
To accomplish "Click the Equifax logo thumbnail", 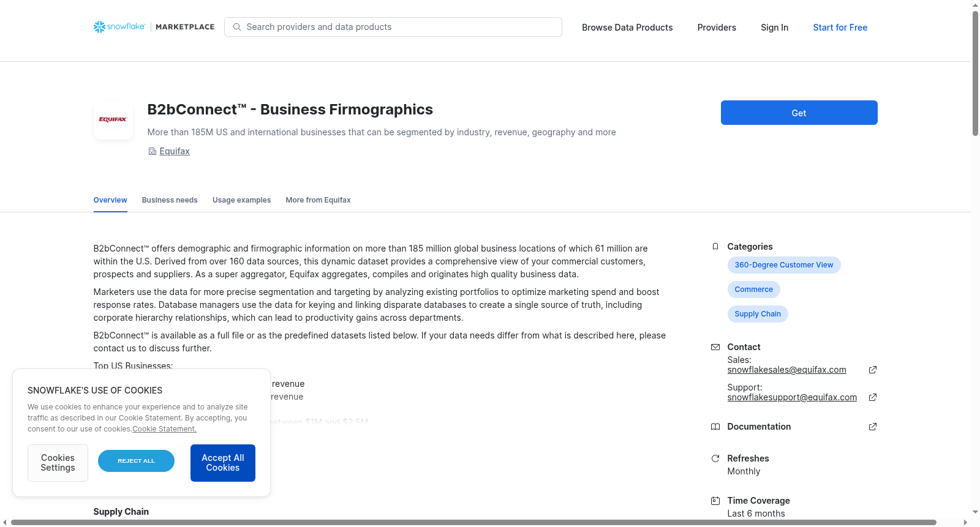I will pyautogui.click(x=113, y=120).
